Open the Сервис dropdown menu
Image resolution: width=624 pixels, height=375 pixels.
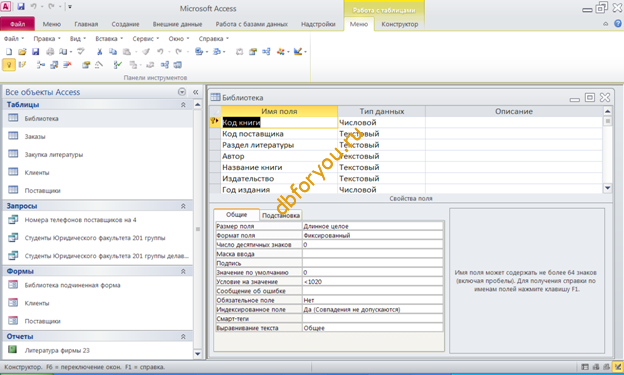coord(146,39)
